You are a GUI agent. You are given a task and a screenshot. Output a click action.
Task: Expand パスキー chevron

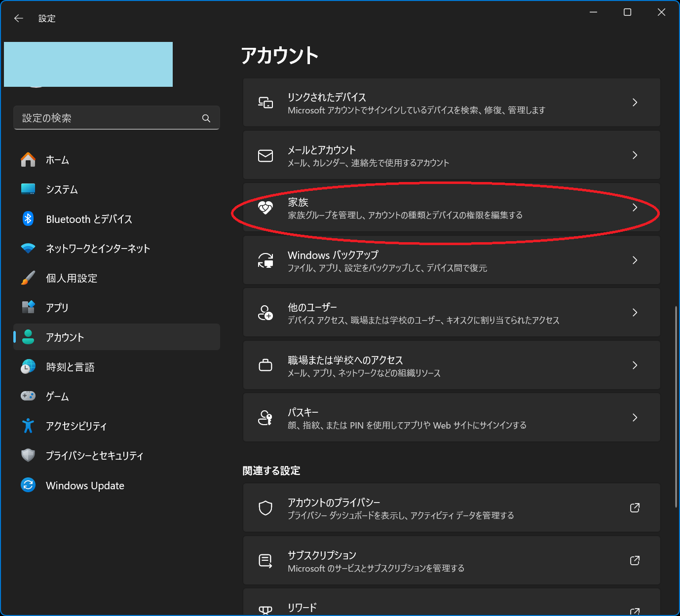(635, 418)
